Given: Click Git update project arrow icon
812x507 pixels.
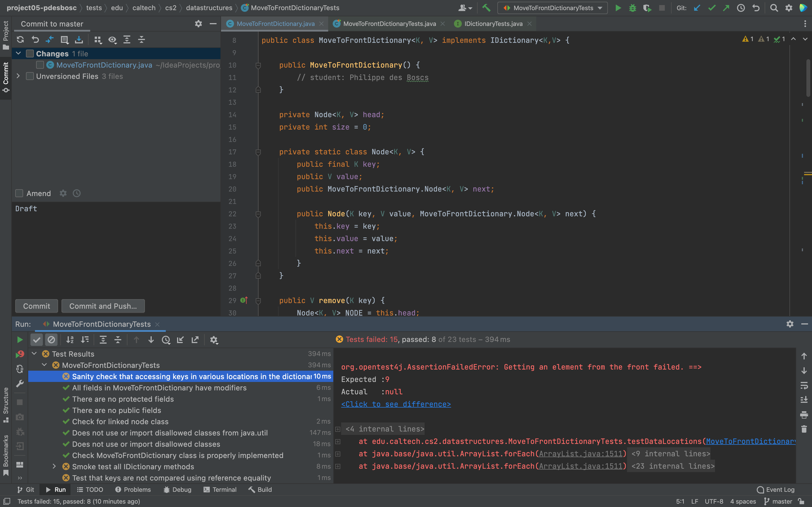Looking at the screenshot, I should (697, 8).
